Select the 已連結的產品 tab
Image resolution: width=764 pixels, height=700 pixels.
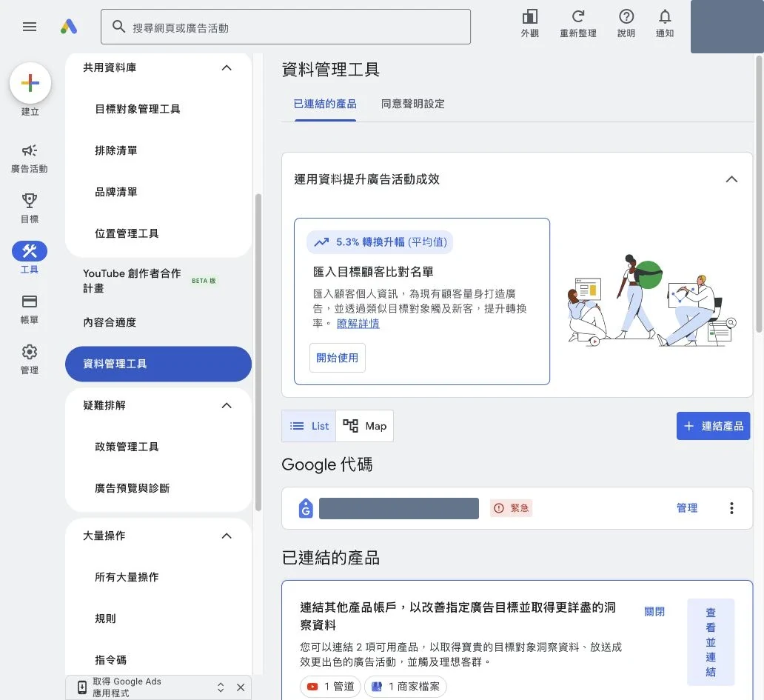point(325,104)
